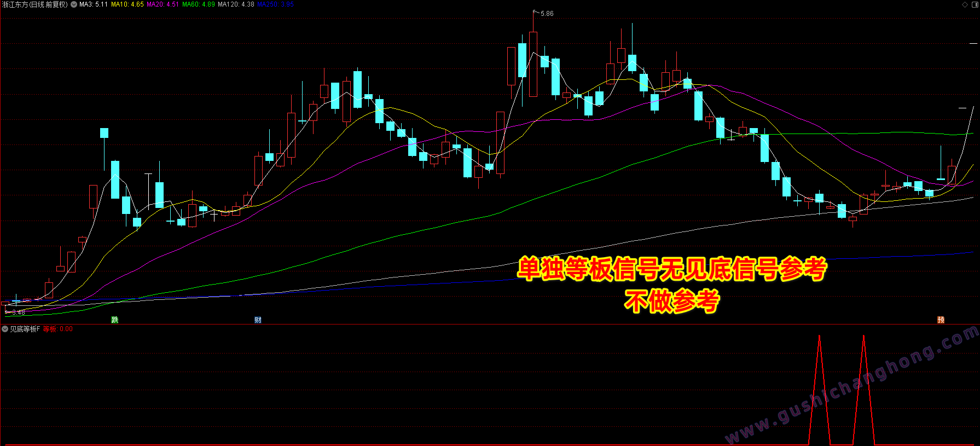
Task: Toggle the side panel icon at top right
Action: click(974, 4)
